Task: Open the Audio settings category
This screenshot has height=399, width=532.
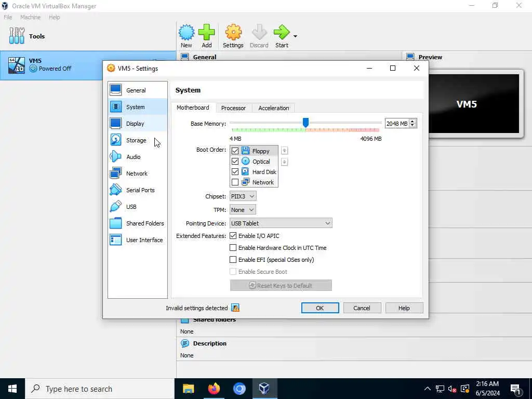Action: pyautogui.click(x=137, y=157)
